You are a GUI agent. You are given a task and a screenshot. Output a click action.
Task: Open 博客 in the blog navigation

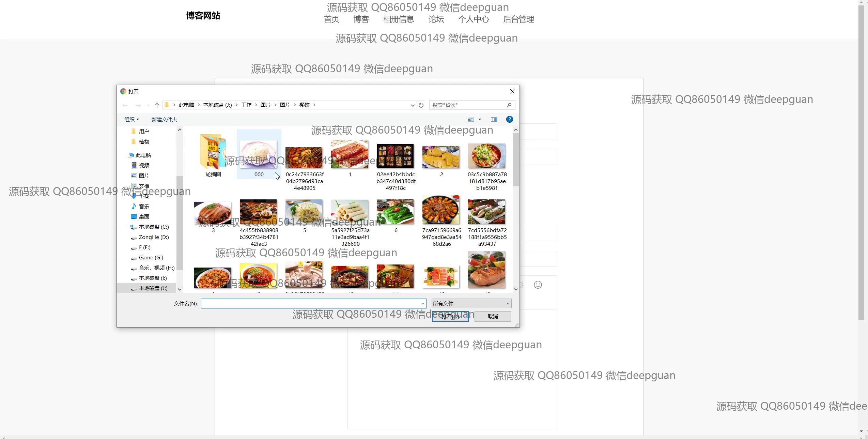361,19
